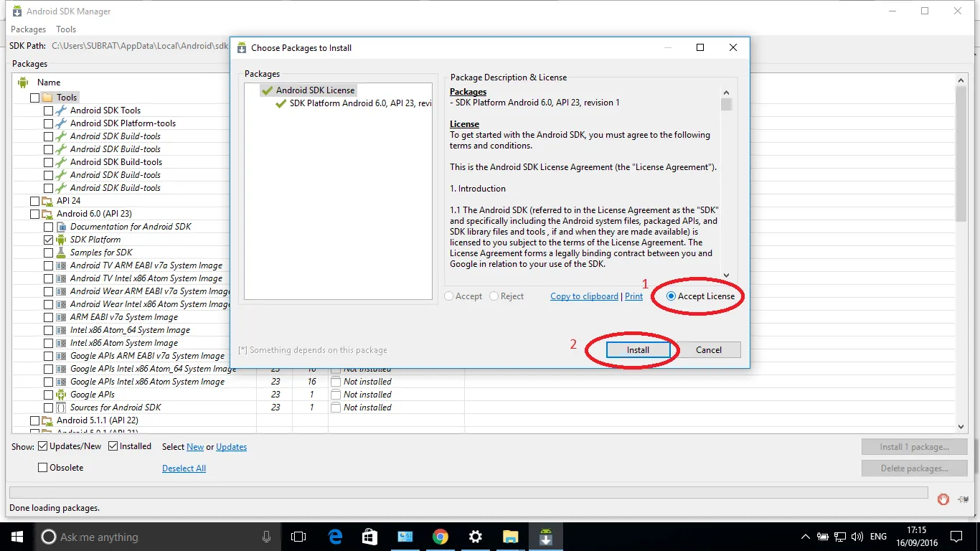The width and height of the screenshot is (980, 551).
Task: Check the API 24 checkbox
Action: 34,201
